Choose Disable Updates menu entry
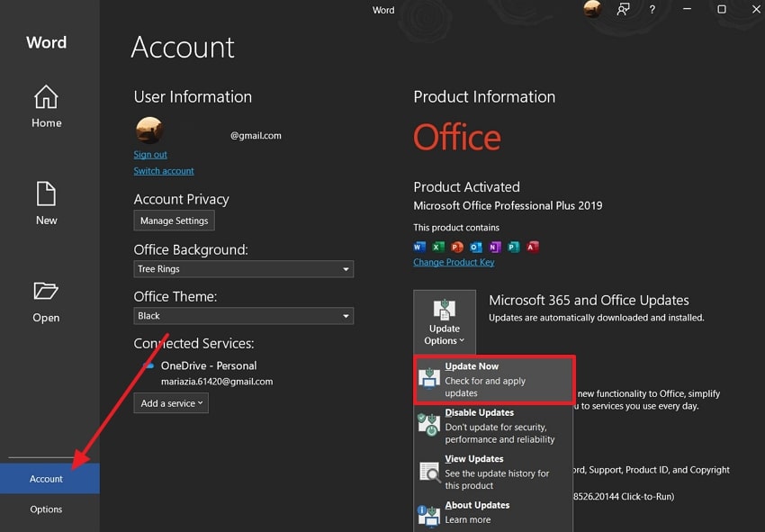The height and width of the screenshot is (532, 765). coord(494,426)
